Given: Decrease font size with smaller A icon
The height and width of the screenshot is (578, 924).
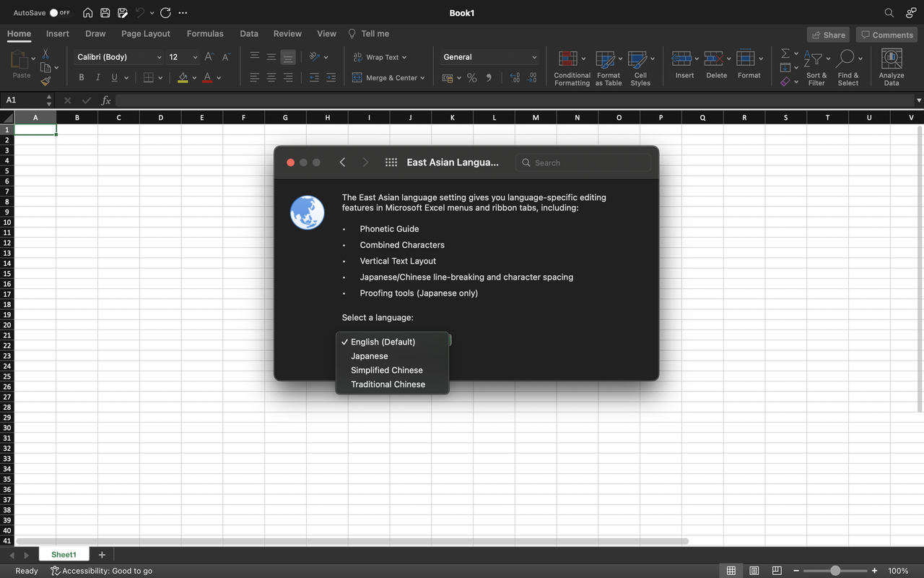Looking at the screenshot, I should coord(226,57).
